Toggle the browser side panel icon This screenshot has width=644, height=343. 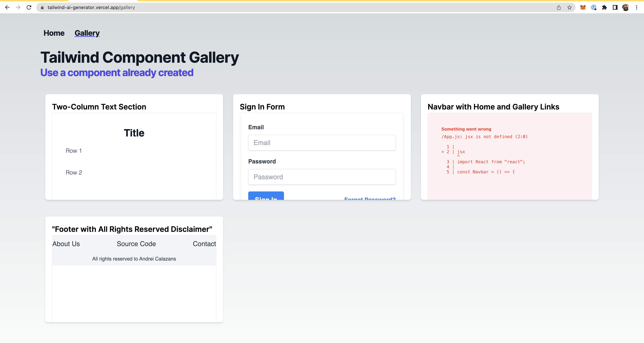point(615,8)
